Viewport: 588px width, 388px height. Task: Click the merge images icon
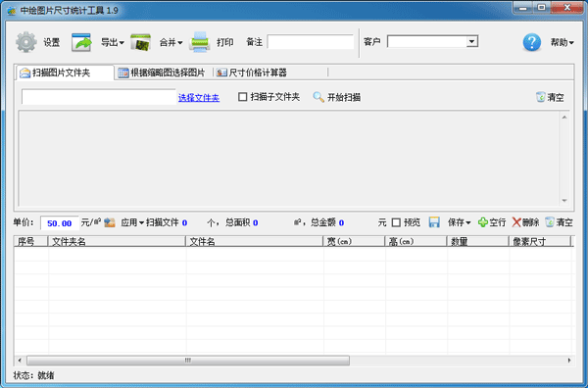point(140,42)
